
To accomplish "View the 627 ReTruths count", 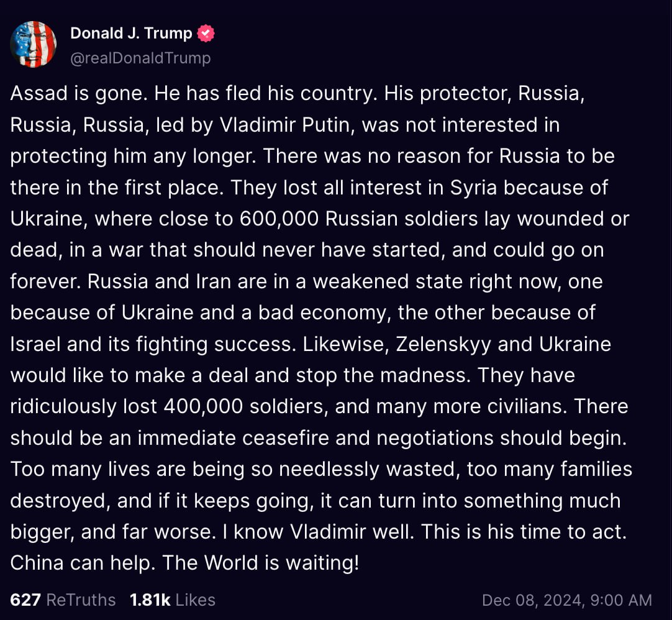I will (63, 599).
